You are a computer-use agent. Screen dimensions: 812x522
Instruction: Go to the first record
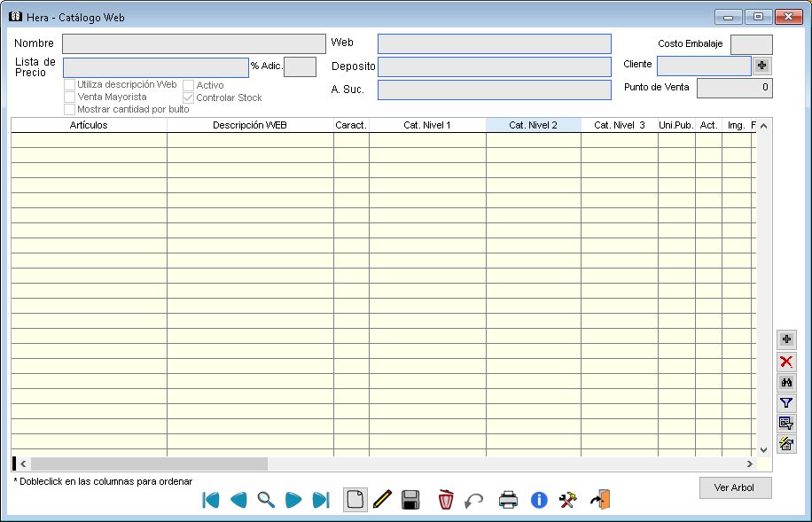click(210, 500)
